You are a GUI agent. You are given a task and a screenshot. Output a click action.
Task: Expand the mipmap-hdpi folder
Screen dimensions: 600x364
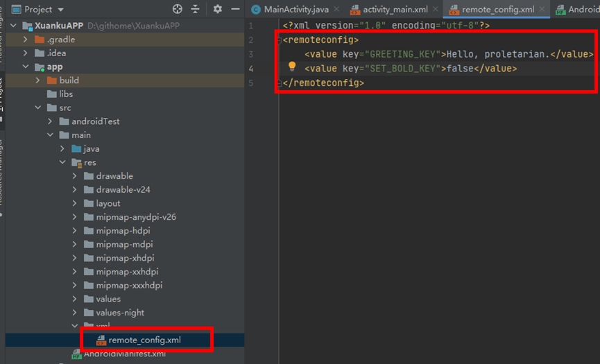(74, 231)
